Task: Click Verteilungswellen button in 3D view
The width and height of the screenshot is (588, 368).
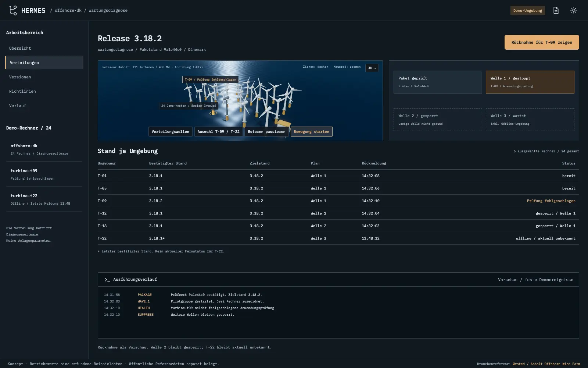Action: point(170,131)
